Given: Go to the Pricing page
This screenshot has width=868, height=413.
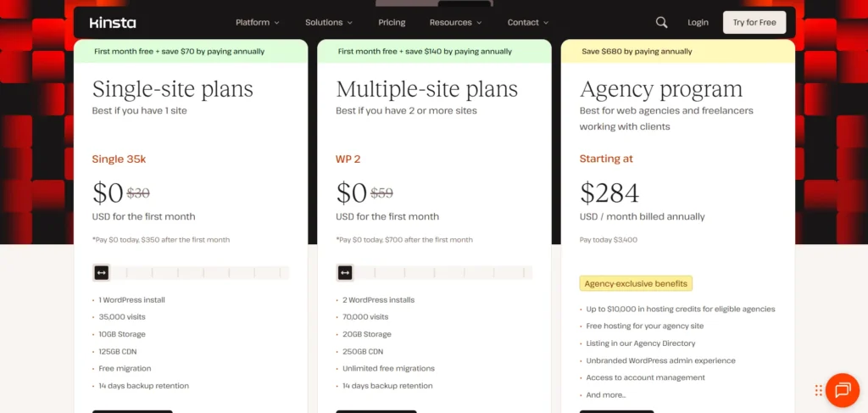Looking at the screenshot, I should (x=392, y=22).
